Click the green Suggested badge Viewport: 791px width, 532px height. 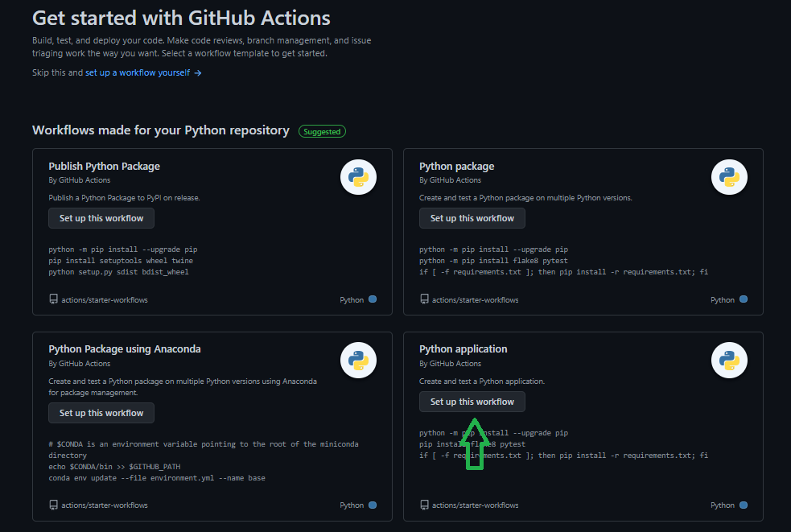(x=322, y=131)
